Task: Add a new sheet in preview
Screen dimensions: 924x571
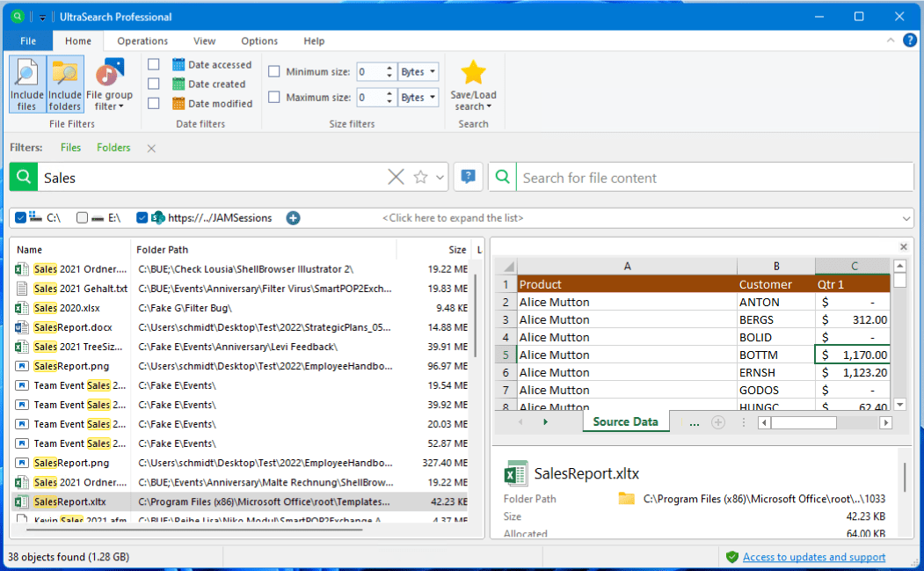Action: point(717,422)
